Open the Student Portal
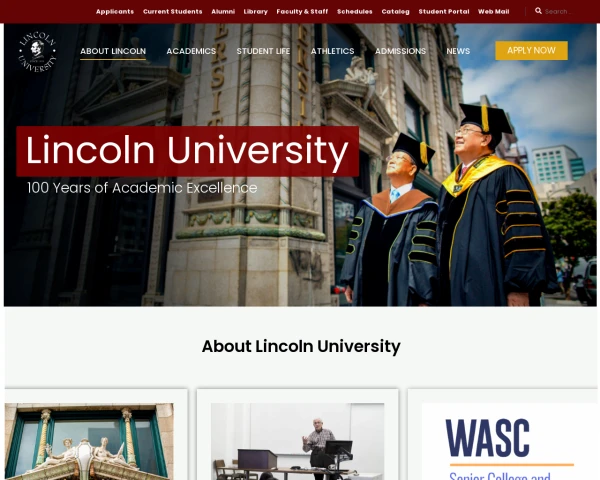Image resolution: width=600 pixels, height=480 pixels. tap(444, 11)
